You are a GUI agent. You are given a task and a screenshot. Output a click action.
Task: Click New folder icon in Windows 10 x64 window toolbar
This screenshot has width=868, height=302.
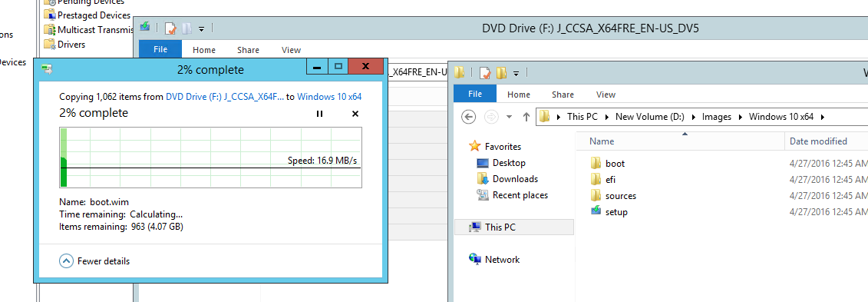pyautogui.click(x=501, y=72)
